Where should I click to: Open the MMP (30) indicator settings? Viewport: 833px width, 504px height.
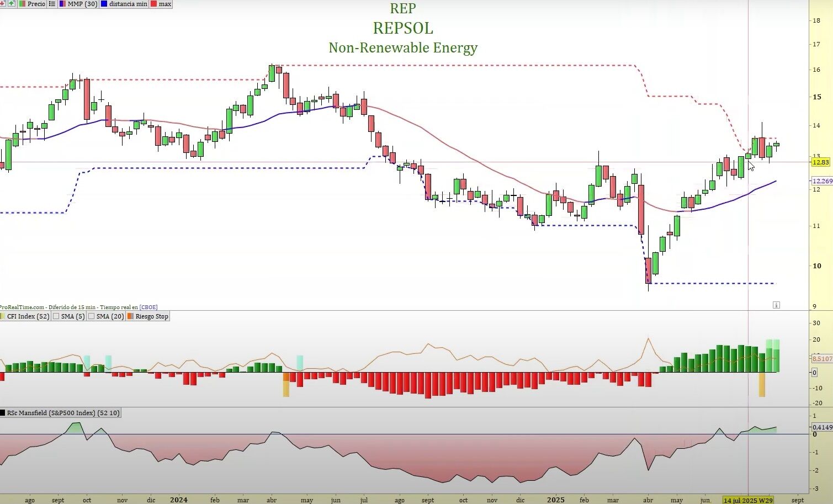click(x=78, y=3)
